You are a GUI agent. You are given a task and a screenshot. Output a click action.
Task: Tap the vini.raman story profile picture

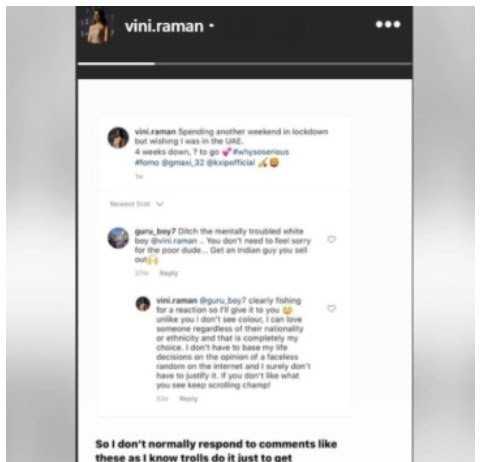[x=97, y=27]
